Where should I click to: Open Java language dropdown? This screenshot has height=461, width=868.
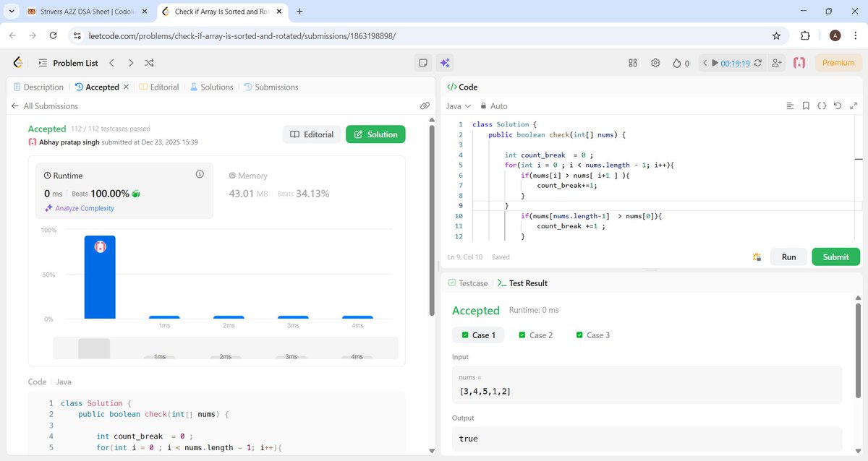point(459,105)
